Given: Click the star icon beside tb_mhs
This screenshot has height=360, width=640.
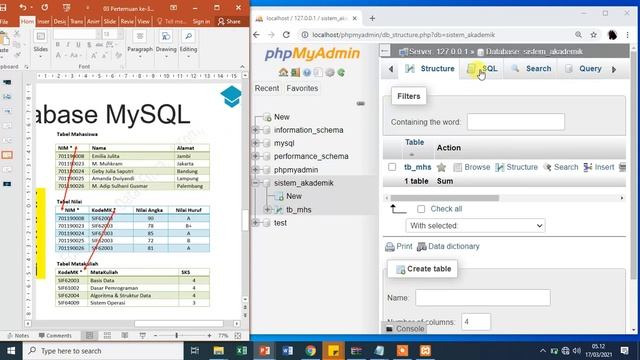Looking at the screenshot, I should pyautogui.click(x=441, y=167).
